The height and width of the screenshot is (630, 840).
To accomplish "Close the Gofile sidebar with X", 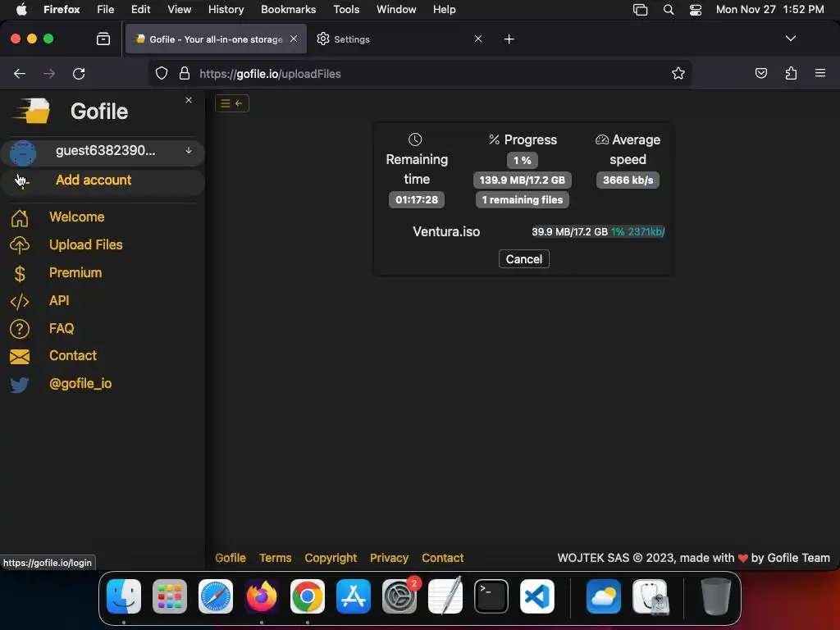I will pyautogui.click(x=189, y=100).
